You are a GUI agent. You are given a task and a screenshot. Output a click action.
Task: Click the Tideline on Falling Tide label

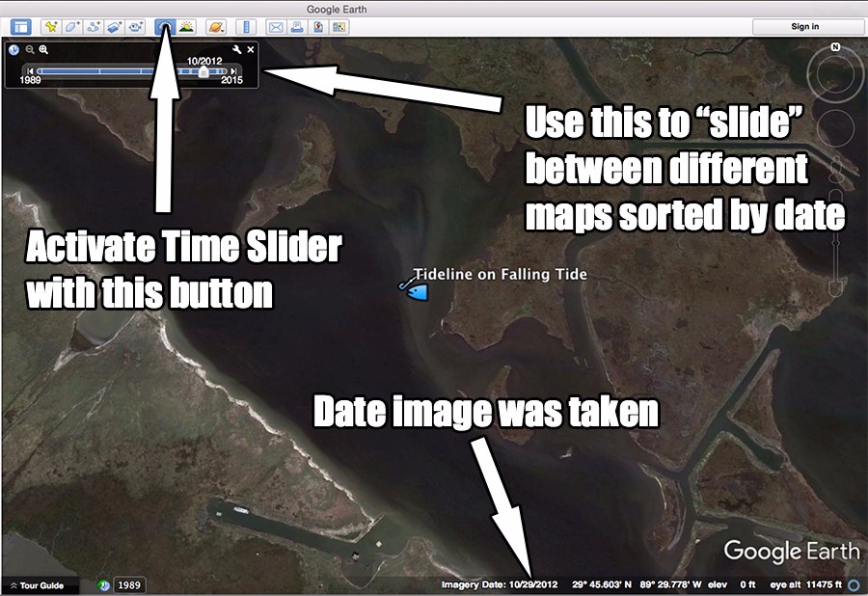pos(501,275)
